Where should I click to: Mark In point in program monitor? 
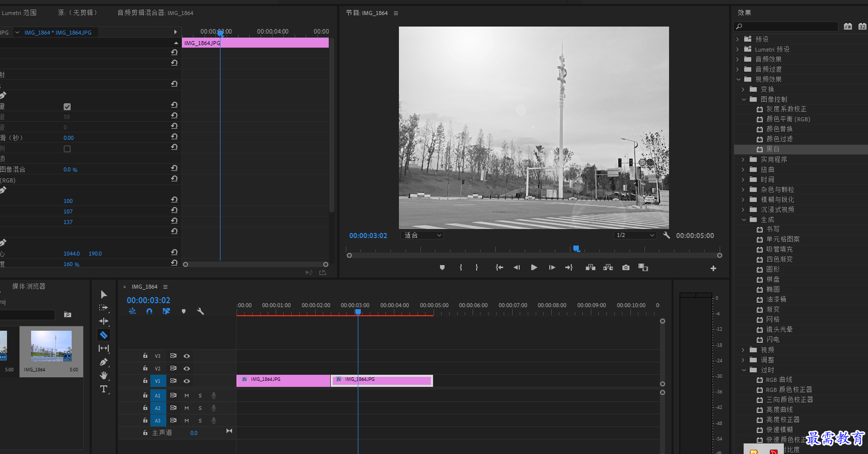pyautogui.click(x=461, y=268)
